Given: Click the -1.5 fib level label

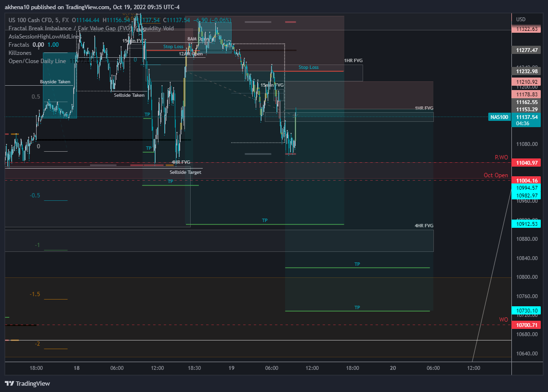Looking at the screenshot, I should pos(35,294).
